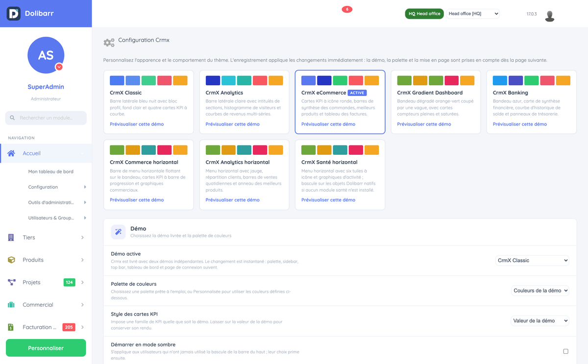This screenshot has width=588, height=364.
Task: Expand the Configuration submenu arrow
Action: coord(85,187)
